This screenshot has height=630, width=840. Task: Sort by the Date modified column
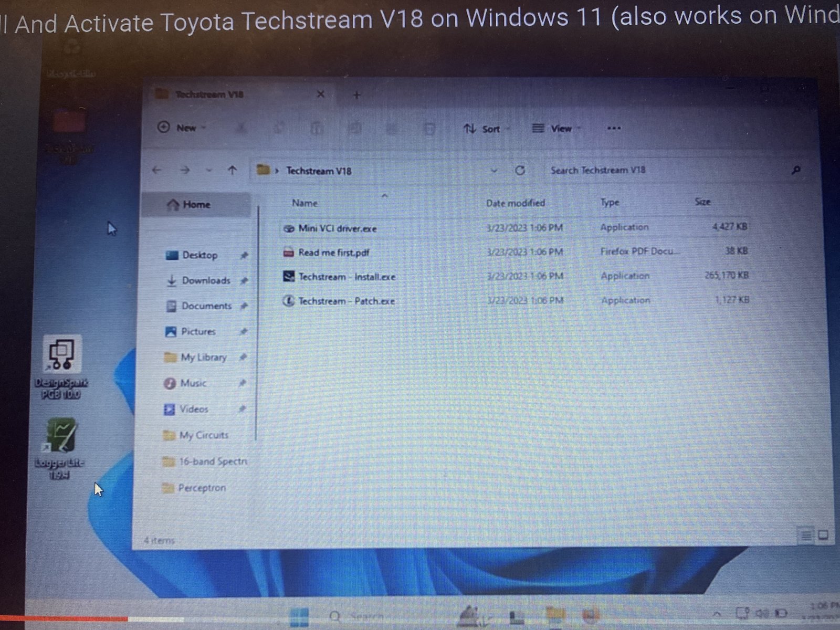(516, 203)
